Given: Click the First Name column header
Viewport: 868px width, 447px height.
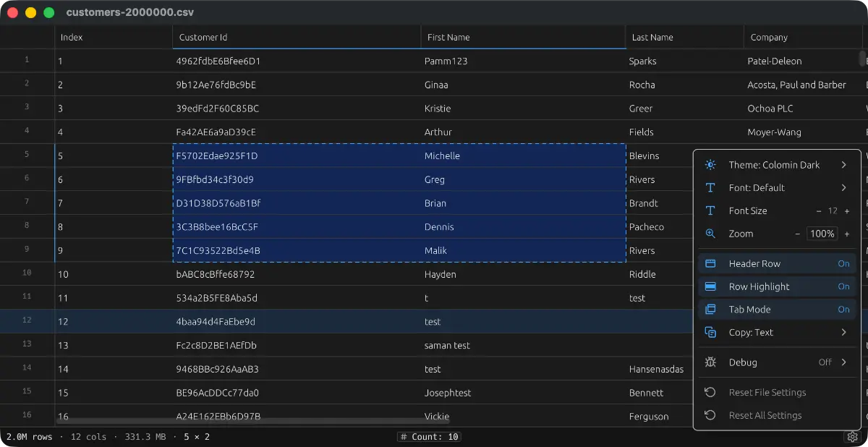Looking at the screenshot, I should [523, 37].
